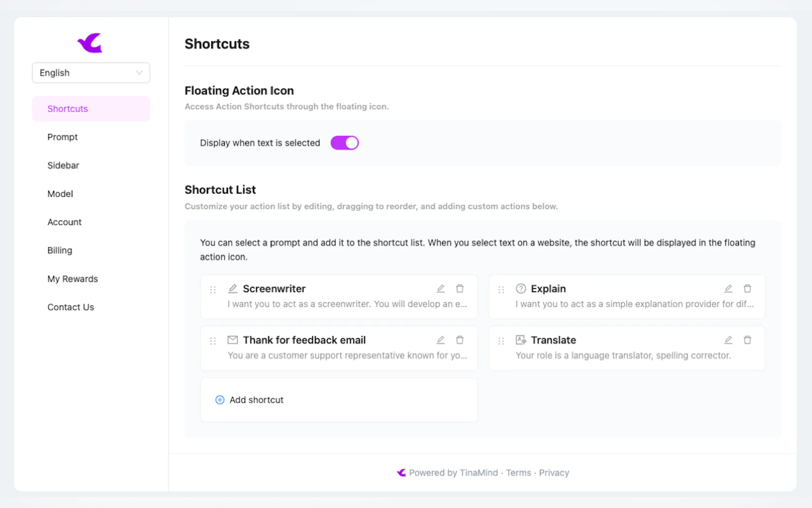Viewport: 812px width, 508px height.
Task: Edit the Thank for feedback email shortcut
Action: pyautogui.click(x=441, y=340)
